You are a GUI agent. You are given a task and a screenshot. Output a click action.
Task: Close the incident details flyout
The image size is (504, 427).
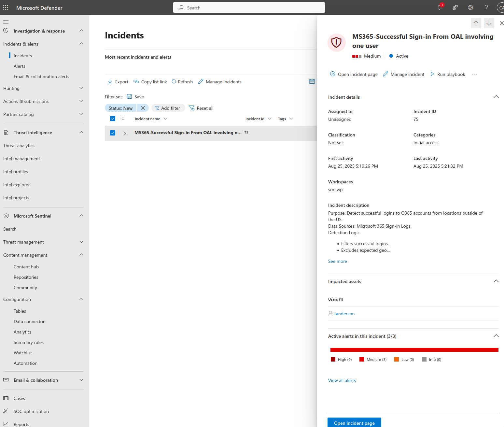tap(502, 23)
